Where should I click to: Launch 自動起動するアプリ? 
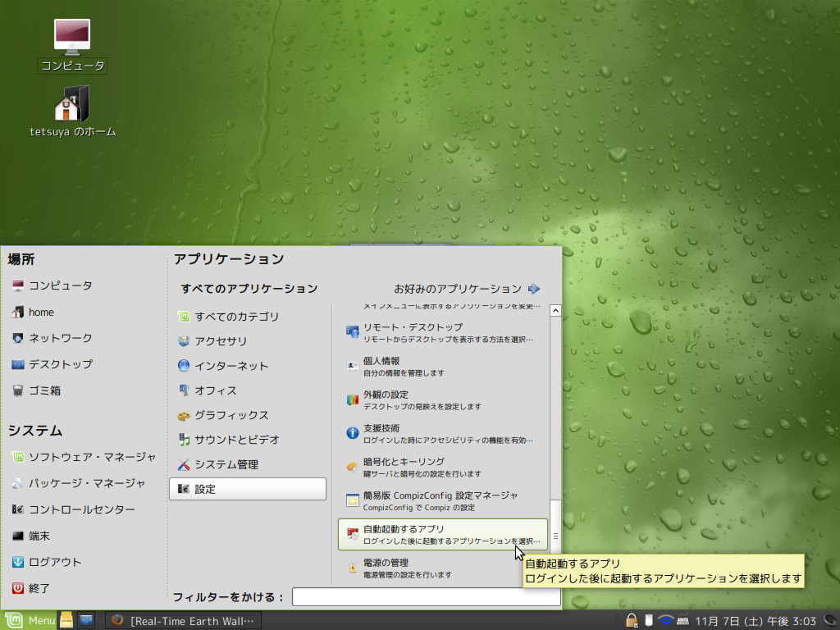click(x=442, y=535)
